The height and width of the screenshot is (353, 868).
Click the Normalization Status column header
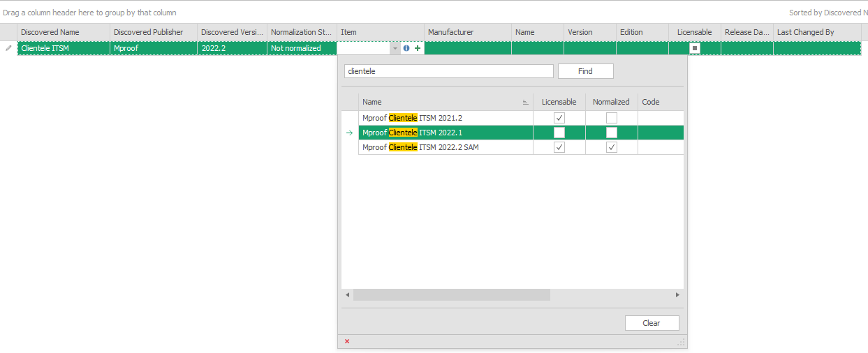tap(302, 32)
